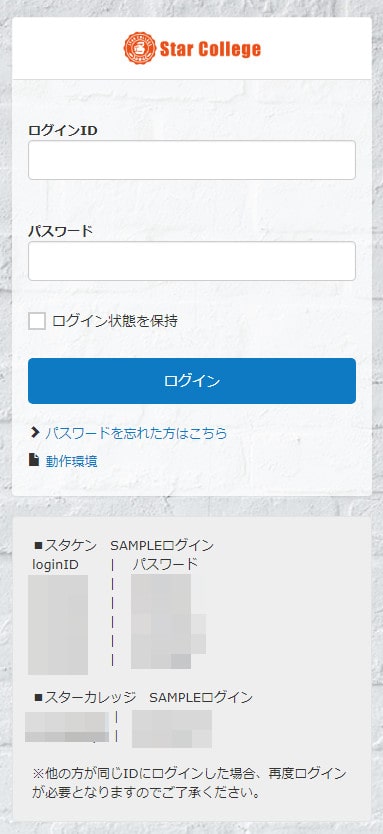The height and width of the screenshot is (834, 383).
Task: Click the re-login notice at the bottom
Action: click(x=189, y=783)
